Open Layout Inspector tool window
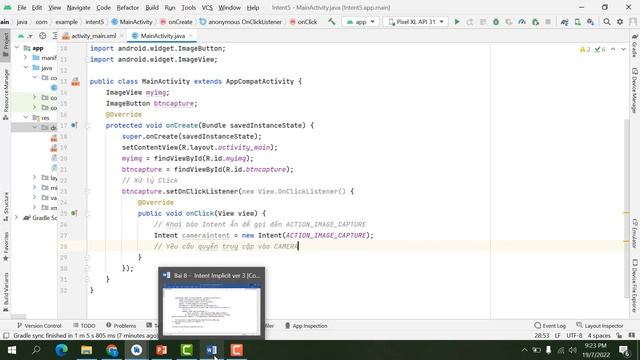 pos(600,326)
